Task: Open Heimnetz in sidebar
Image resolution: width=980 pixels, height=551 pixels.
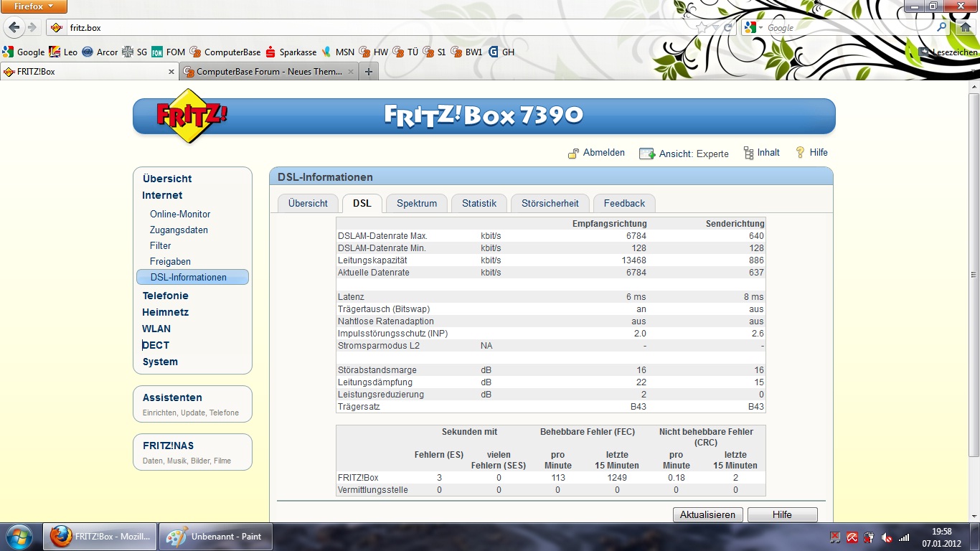Action: click(x=165, y=312)
